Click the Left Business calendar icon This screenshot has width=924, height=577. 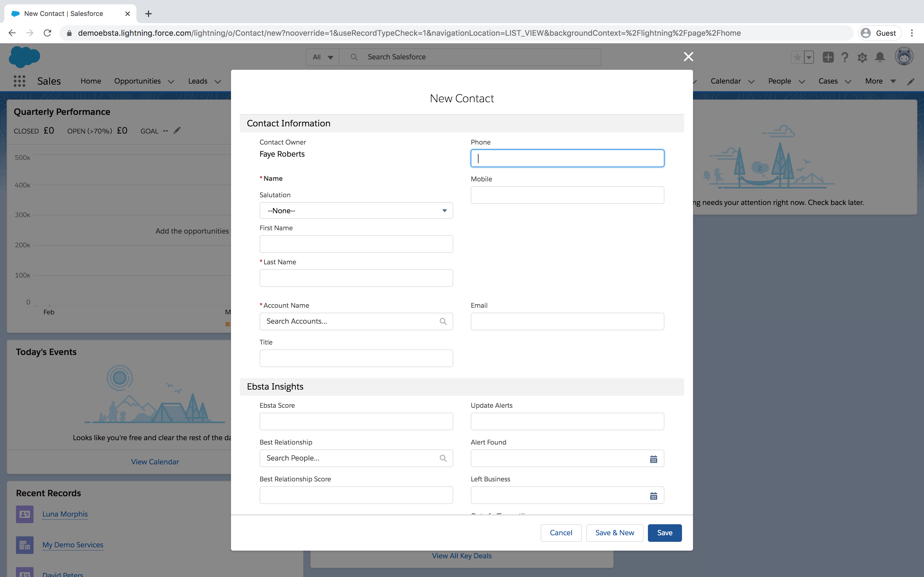coord(653,496)
